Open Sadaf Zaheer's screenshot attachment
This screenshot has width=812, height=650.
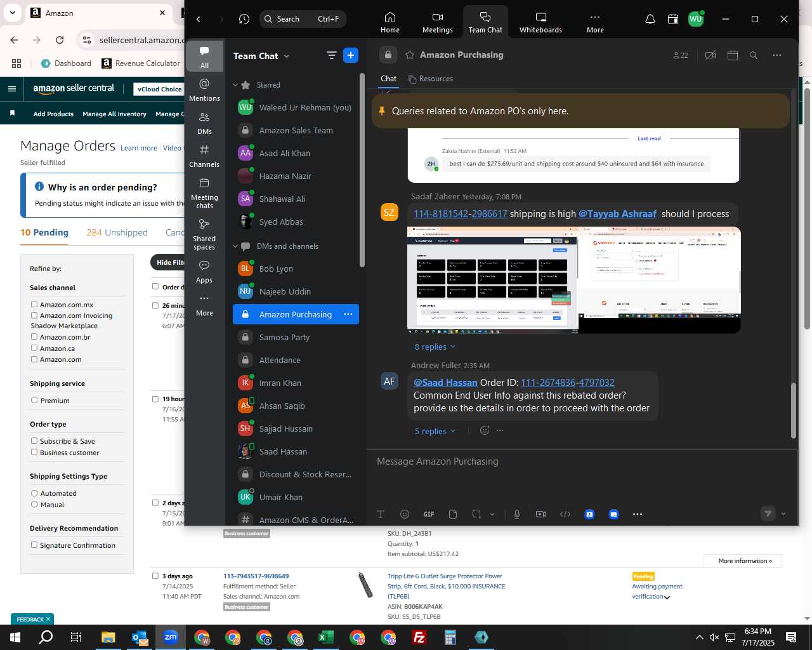(573, 280)
